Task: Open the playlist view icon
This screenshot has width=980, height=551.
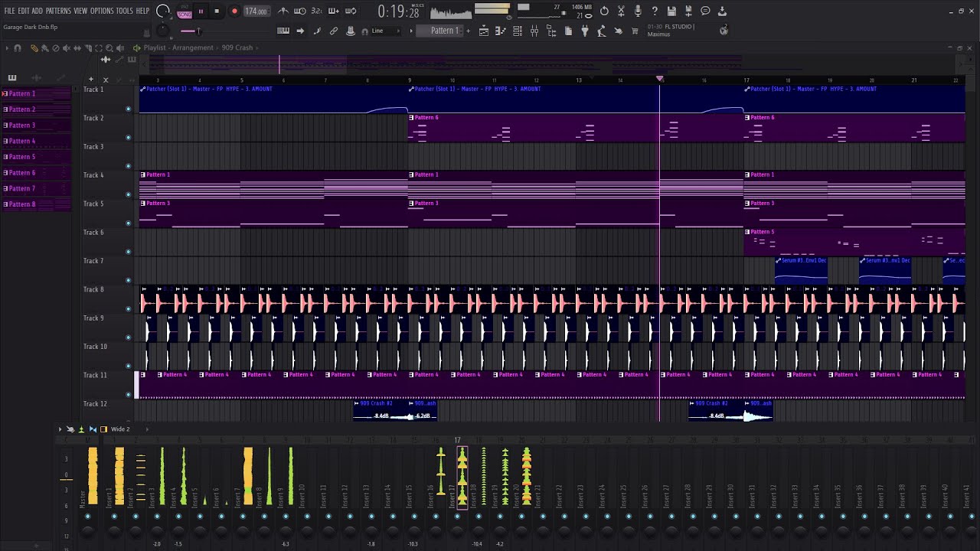Action: pos(484,31)
